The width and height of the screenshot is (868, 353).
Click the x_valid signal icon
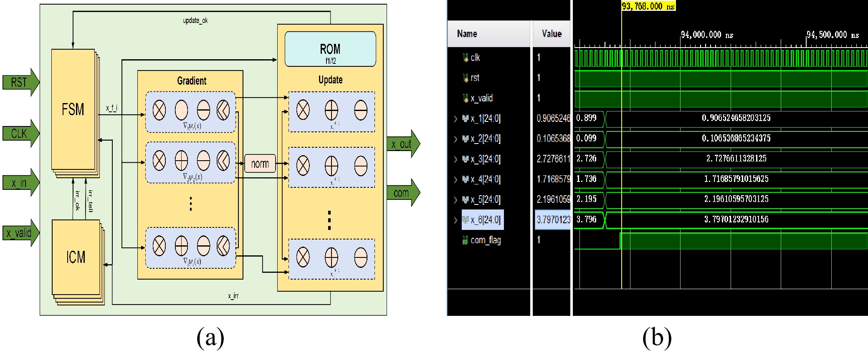tap(466, 98)
